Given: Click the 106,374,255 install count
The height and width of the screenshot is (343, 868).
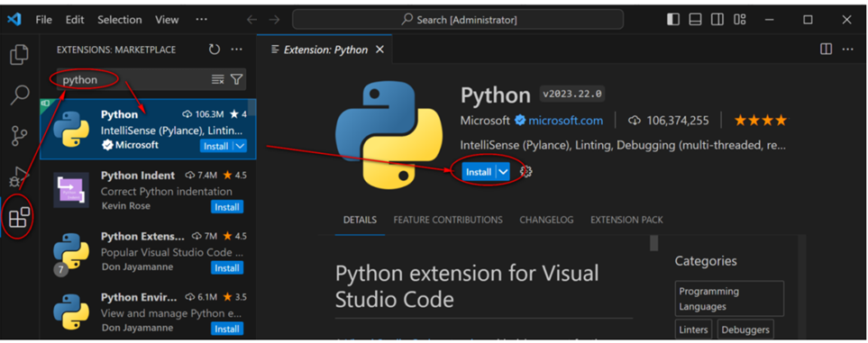Looking at the screenshot, I should pos(669,120).
